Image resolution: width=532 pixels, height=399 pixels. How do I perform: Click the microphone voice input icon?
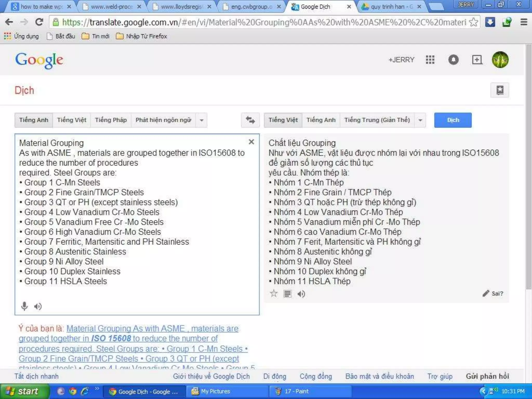click(24, 306)
